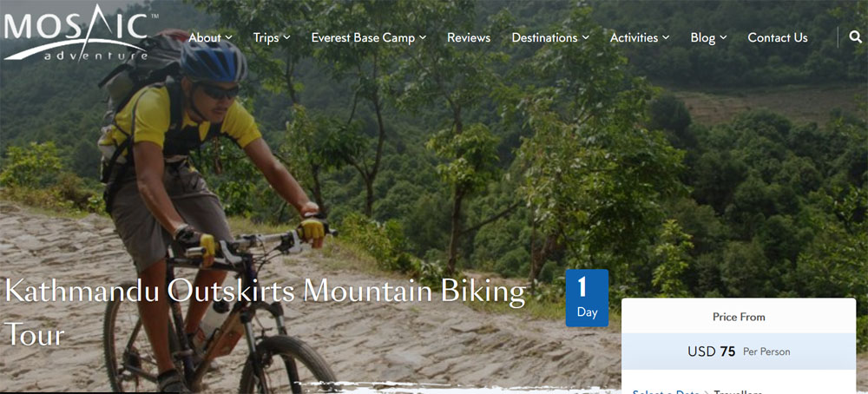Select the Destinations menu label
The height and width of the screenshot is (394, 868).
click(x=545, y=37)
